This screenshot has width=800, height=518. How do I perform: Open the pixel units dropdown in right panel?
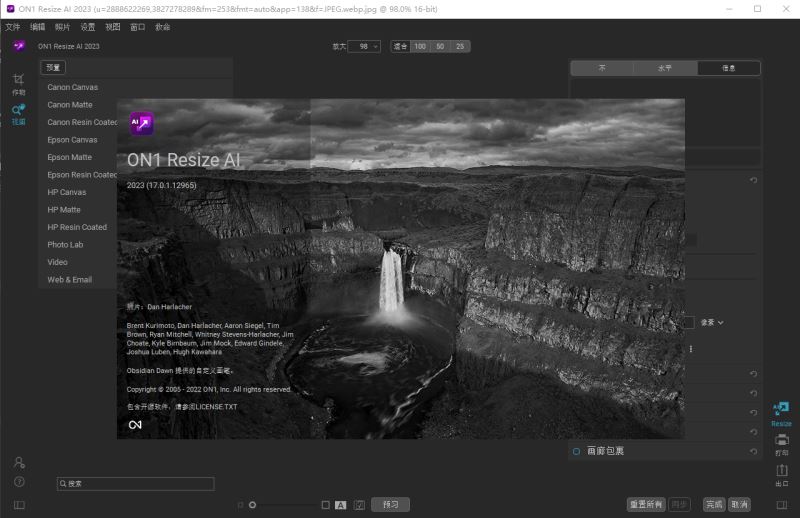pyautogui.click(x=712, y=323)
